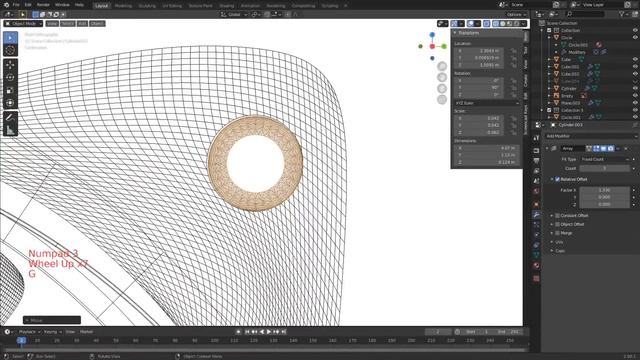Open the Window menu
The image size is (640, 360).
[62, 5]
